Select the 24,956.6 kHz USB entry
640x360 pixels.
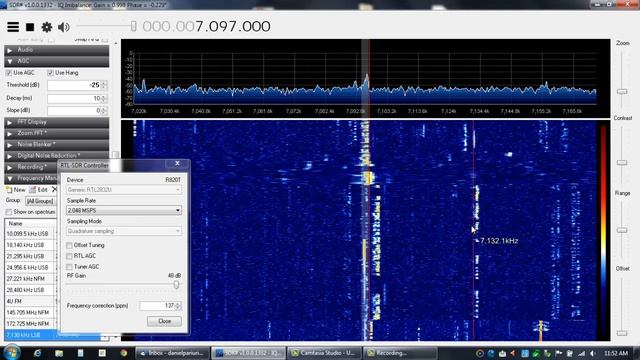[x=31, y=268]
